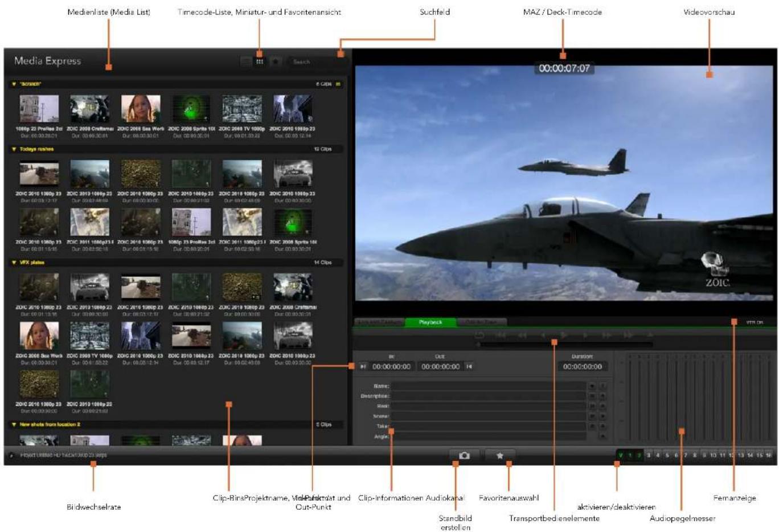Mark clip as favorite with star button
Image resolution: width=779 pixels, height=532 pixels.
(x=500, y=456)
